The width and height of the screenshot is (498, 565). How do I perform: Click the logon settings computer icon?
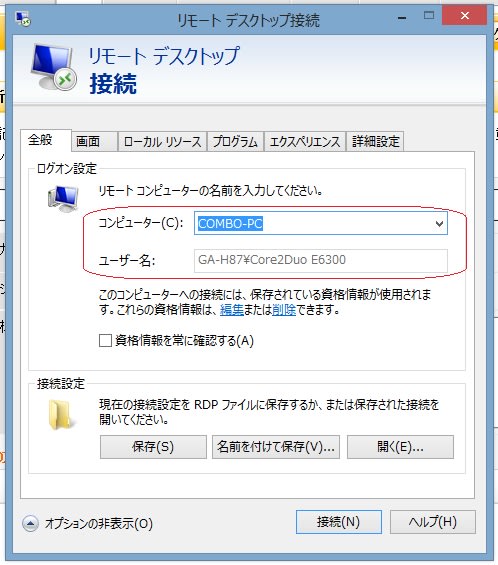click(63, 198)
